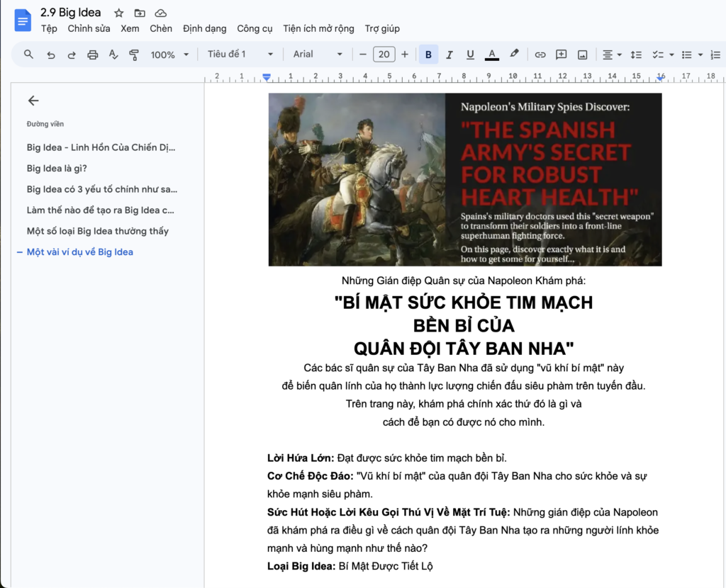The image size is (726, 588).
Task: Open the Google Docs home icon
Action: [x=23, y=21]
